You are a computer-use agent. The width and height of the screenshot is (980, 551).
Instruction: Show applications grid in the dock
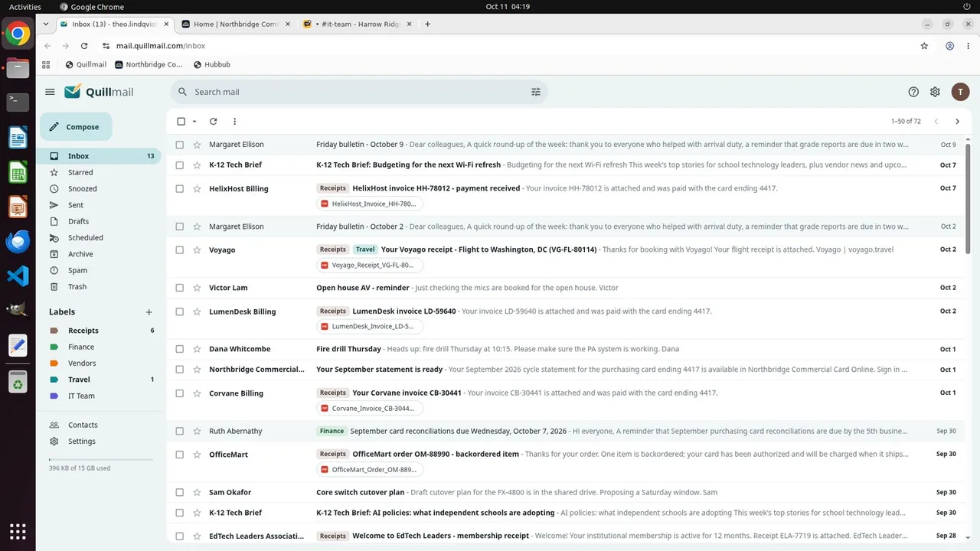point(18,531)
